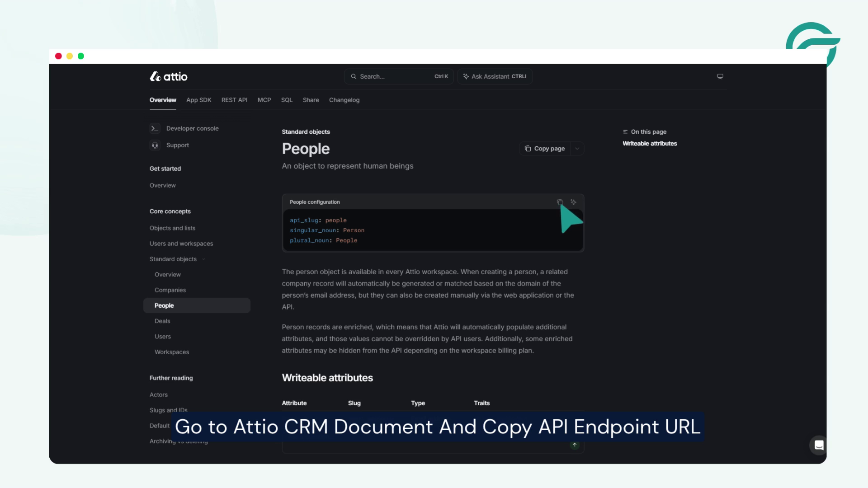Click the green maximize window dot
The width and height of the screenshot is (868, 488).
(x=81, y=56)
